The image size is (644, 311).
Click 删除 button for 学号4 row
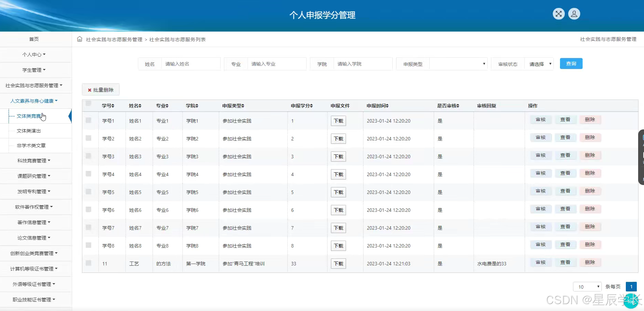click(590, 173)
